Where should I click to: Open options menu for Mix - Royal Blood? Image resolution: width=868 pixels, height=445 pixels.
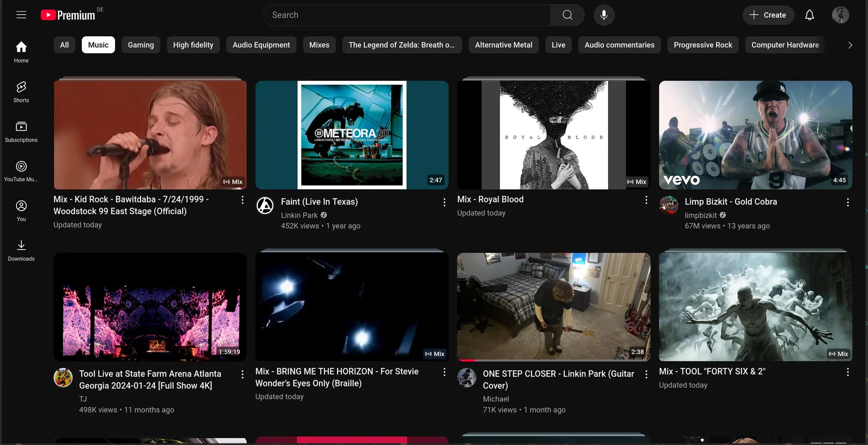(x=646, y=200)
